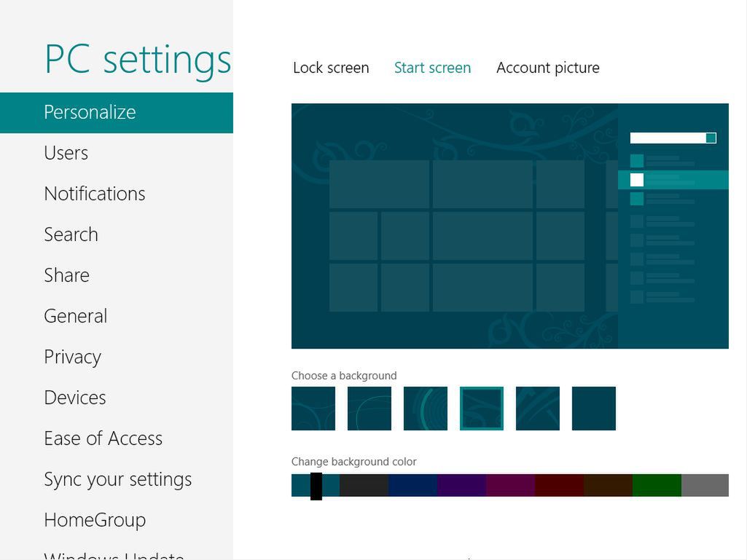Image resolution: width=747 pixels, height=560 pixels.
Task: Open the Personalize settings category
Action: 117,112
